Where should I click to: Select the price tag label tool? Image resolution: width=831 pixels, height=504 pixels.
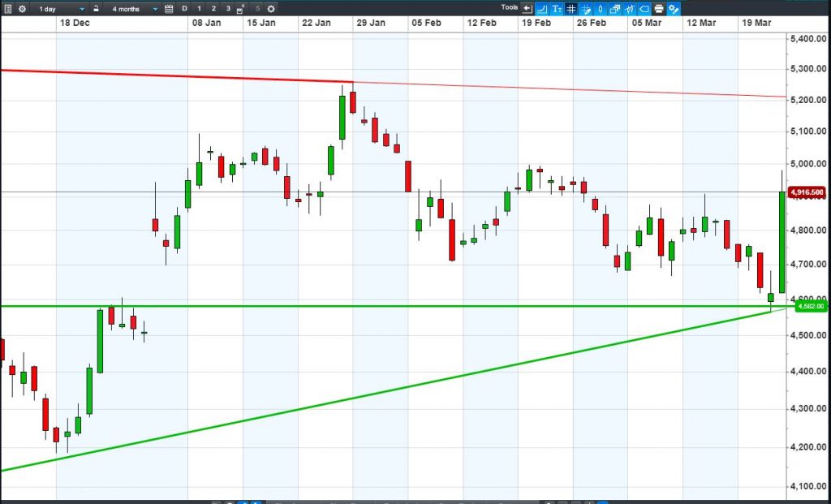[x=644, y=8]
